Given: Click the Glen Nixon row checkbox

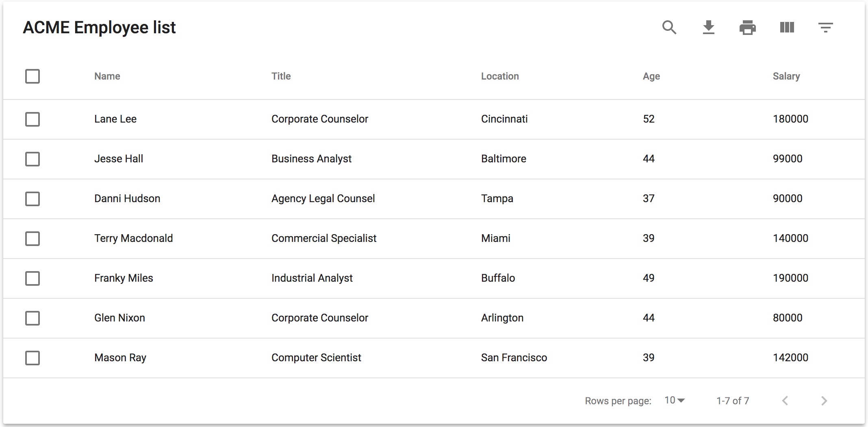Looking at the screenshot, I should 33,318.
